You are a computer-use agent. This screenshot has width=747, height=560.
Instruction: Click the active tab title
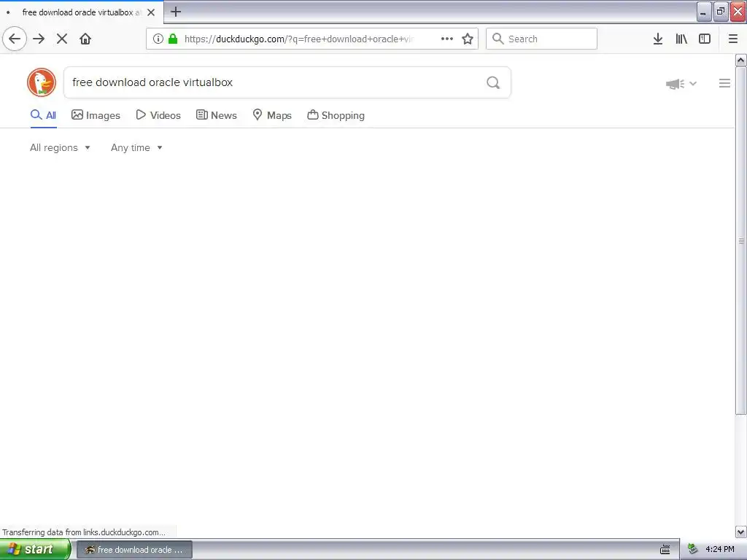click(x=82, y=12)
